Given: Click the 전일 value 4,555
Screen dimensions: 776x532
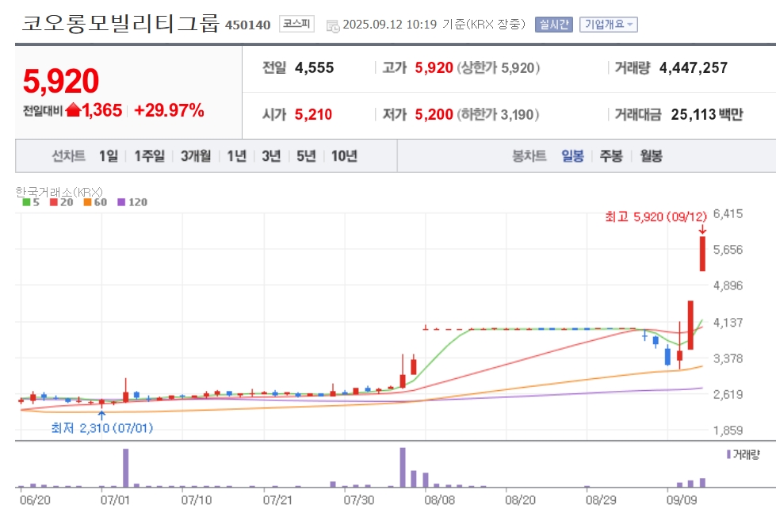Looking at the screenshot, I should point(314,67).
